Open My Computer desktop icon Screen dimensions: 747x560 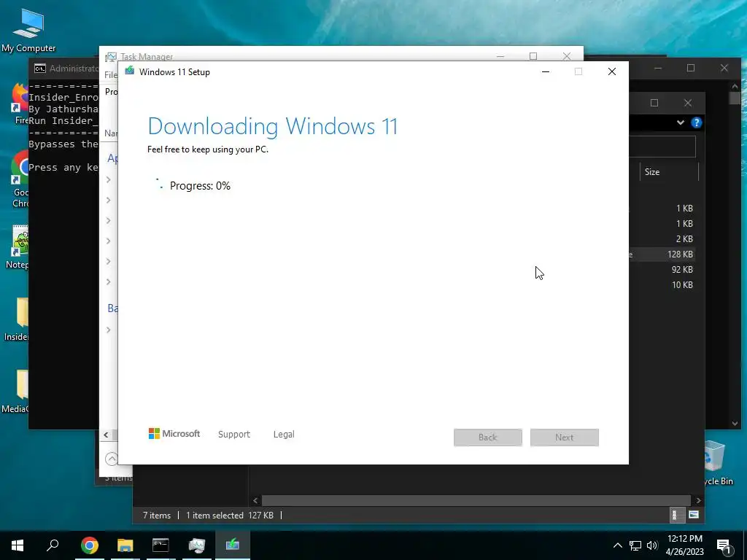28,30
